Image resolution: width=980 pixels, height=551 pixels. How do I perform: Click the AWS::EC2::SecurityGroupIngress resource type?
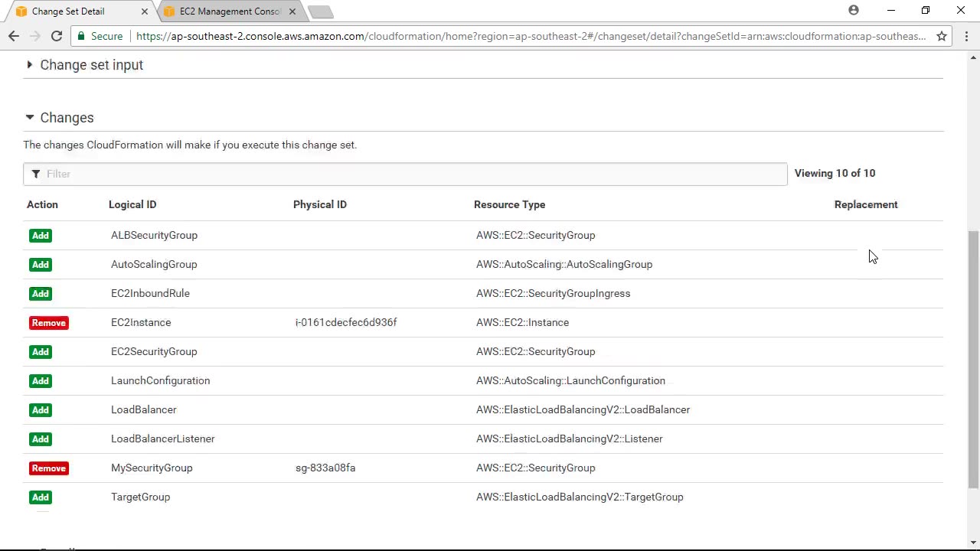click(553, 293)
